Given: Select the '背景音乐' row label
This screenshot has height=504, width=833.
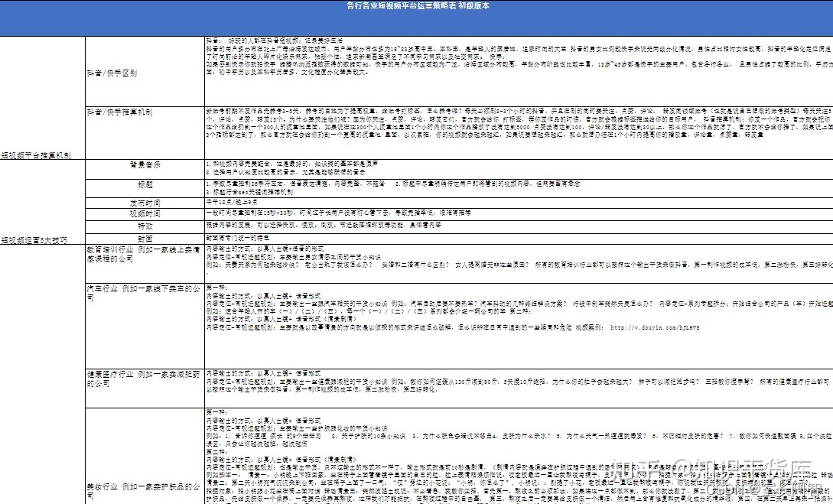Looking at the screenshot, I should click(145, 165).
